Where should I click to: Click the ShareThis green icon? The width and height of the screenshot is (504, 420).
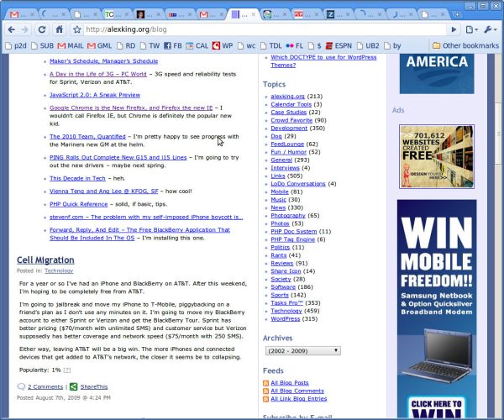tap(74, 386)
